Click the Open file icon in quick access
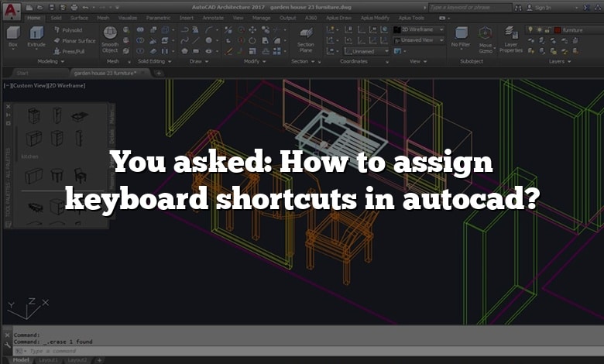Image resolution: width=604 pixels, height=364 pixels. click(x=40, y=7)
